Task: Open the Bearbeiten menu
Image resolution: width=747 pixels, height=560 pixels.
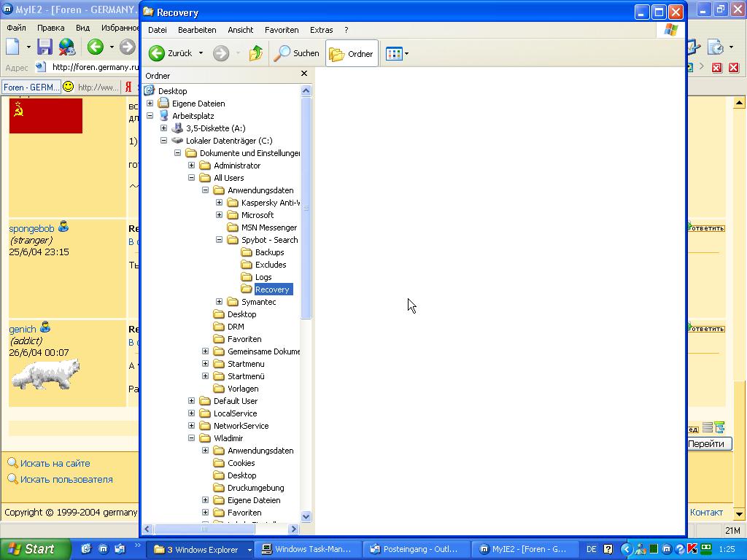Action: pos(197,30)
